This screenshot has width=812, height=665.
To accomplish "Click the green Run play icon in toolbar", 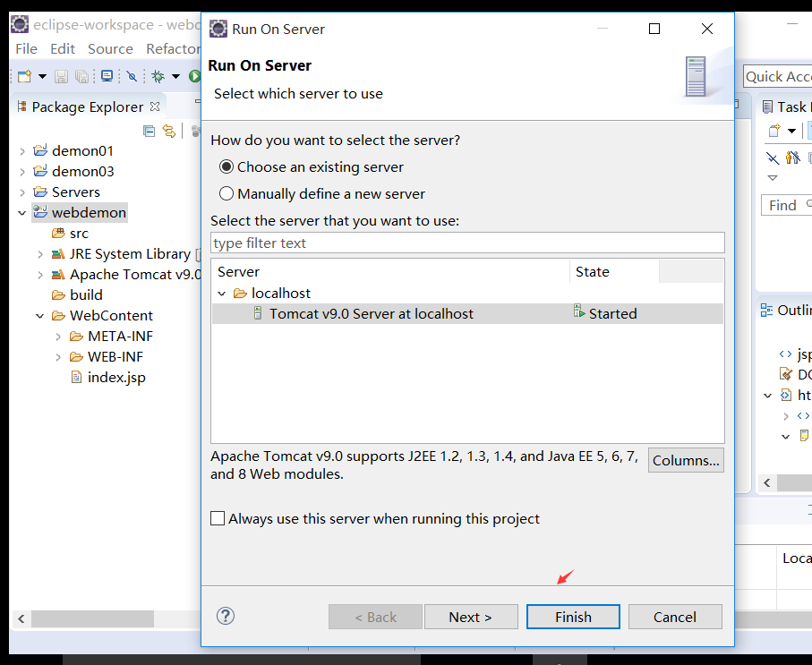I will coord(194,77).
